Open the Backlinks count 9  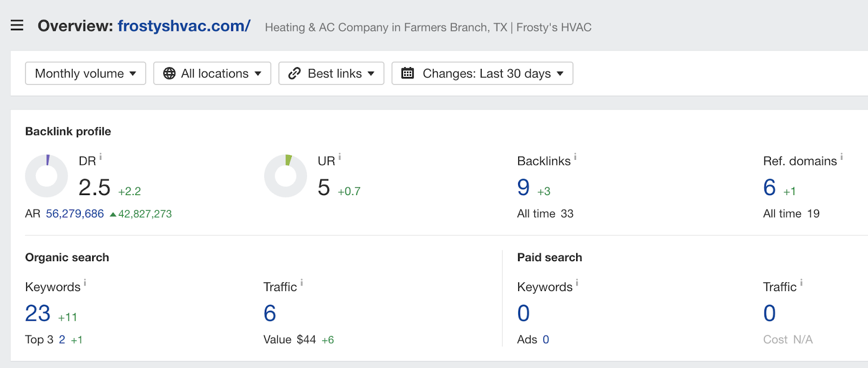pos(524,188)
